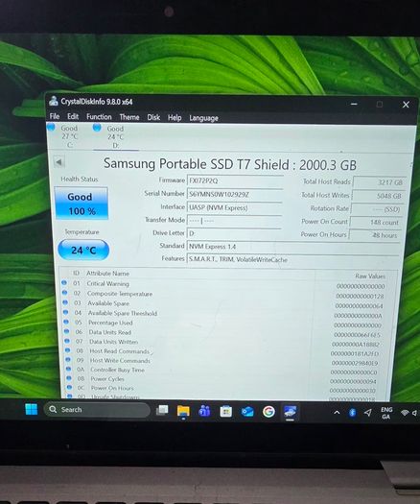This screenshot has width=420, height=504.
Task: Click the Transfer Mode field
Action: tap(234, 221)
